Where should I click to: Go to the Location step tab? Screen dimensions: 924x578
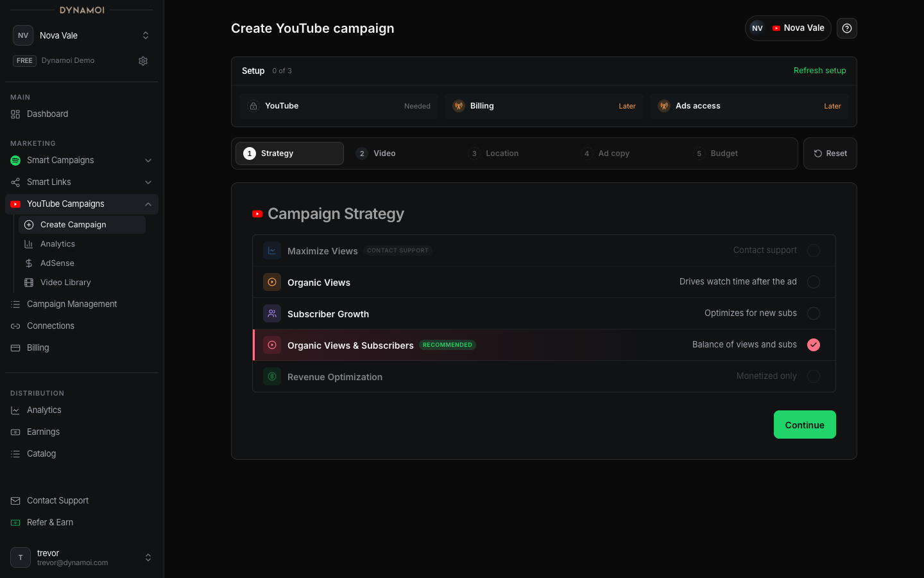click(515, 153)
